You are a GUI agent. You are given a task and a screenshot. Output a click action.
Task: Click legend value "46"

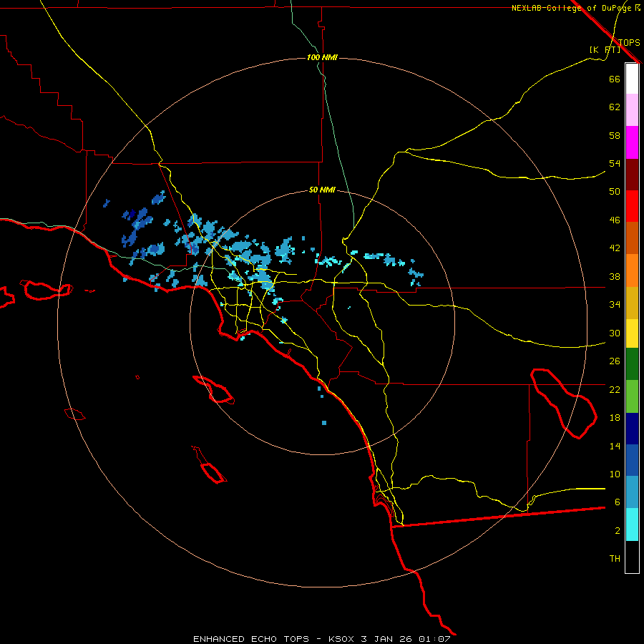(615, 220)
